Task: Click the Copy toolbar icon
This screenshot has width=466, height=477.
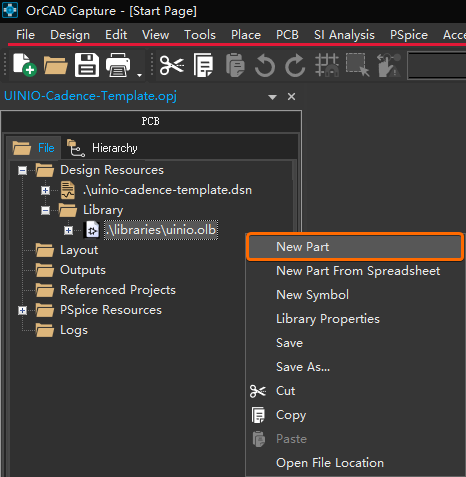Action: click(x=203, y=65)
